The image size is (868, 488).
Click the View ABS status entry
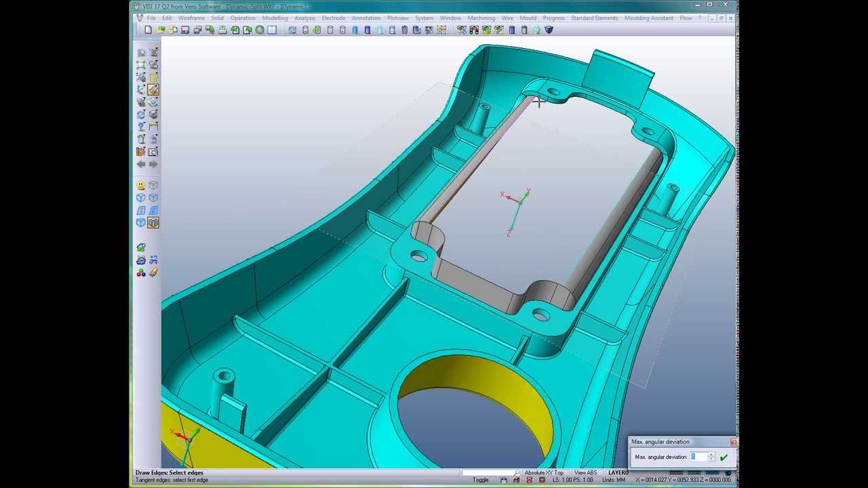[x=586, y=472]
